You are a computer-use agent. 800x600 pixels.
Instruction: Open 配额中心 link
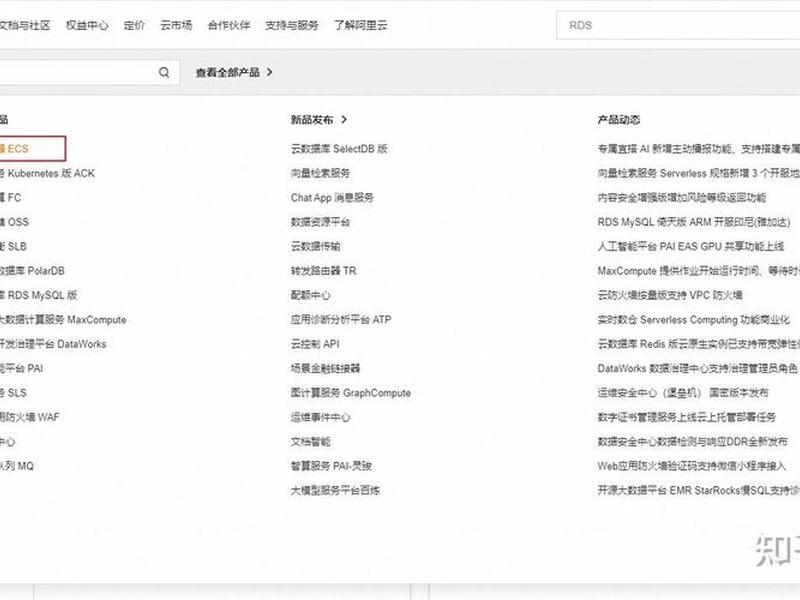click(x=310, y=295)
